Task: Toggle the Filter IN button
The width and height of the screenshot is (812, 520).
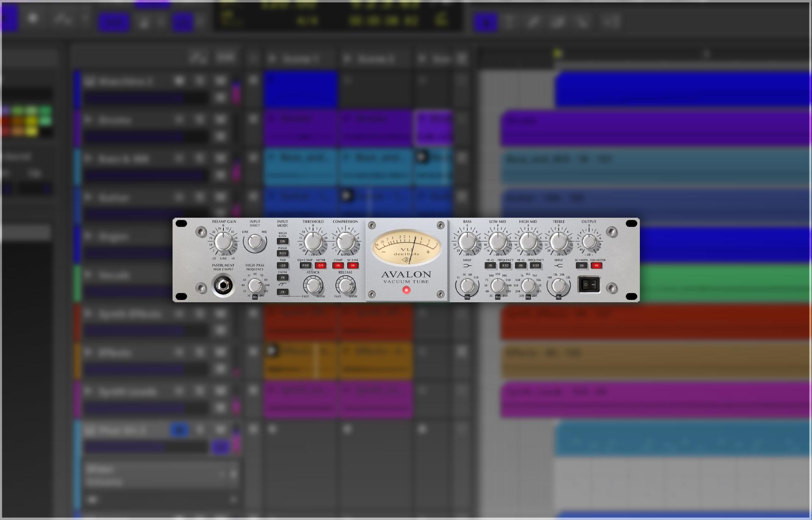Action: point(283,277)
